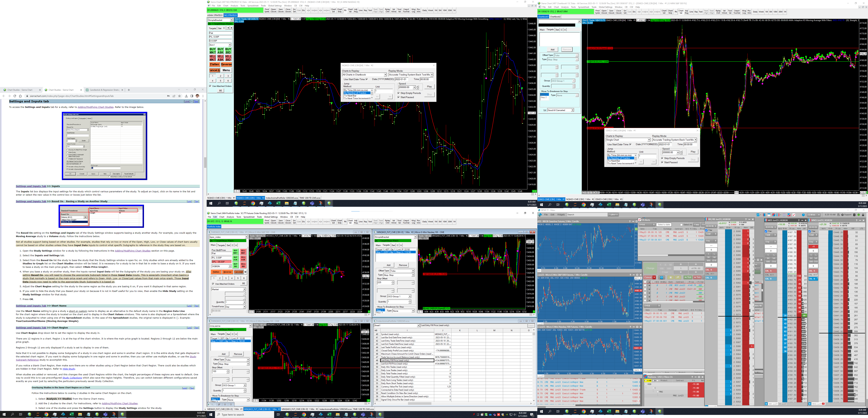Click Chrome reload page icon
The image size is (868, 418).
(x=14, y=96)
